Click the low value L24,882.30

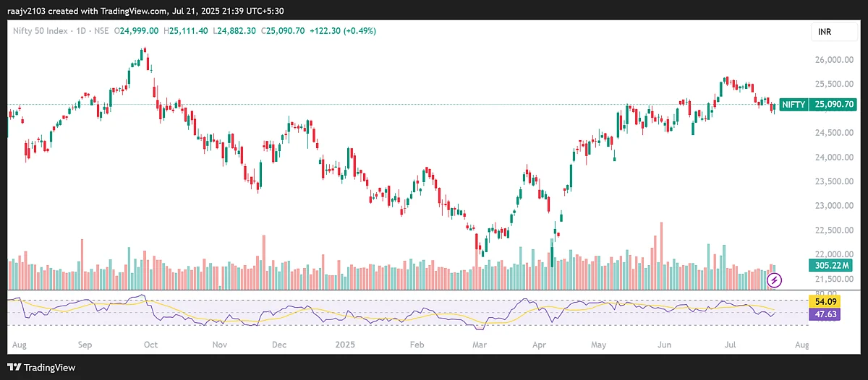pyautogui.click(x=236, y=31)
